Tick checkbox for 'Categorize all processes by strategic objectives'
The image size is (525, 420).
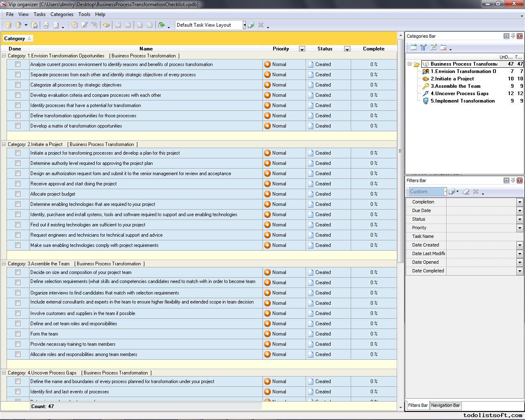tap(18, 85)
